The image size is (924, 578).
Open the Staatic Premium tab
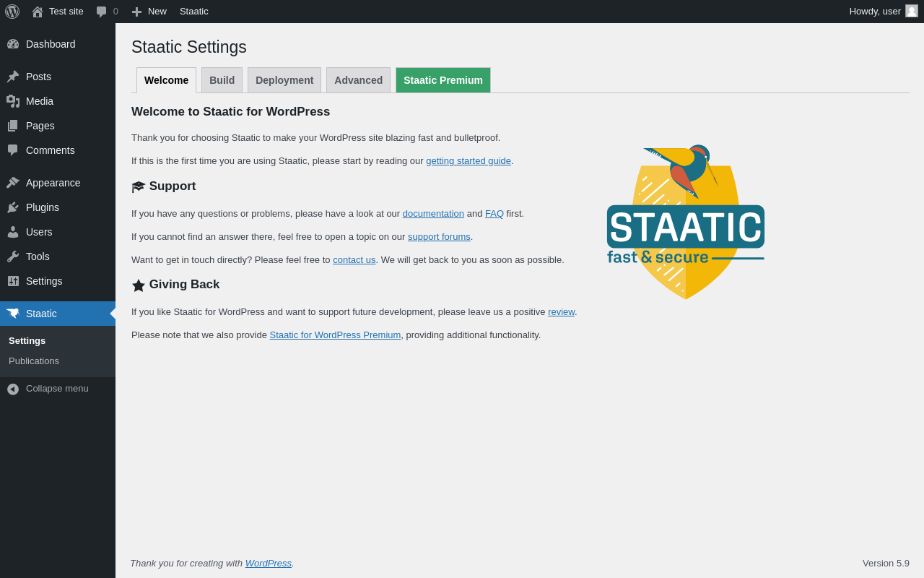tap(443, 80)
